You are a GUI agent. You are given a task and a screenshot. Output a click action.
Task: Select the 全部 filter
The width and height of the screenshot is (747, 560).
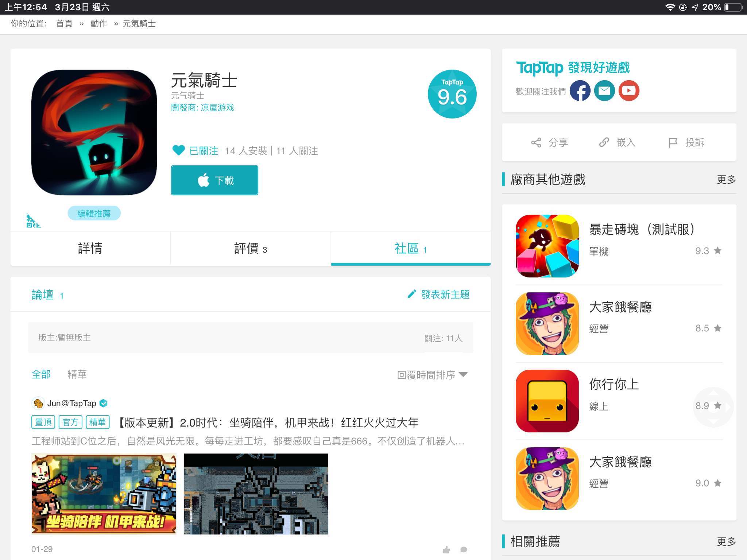pos(41,374)
